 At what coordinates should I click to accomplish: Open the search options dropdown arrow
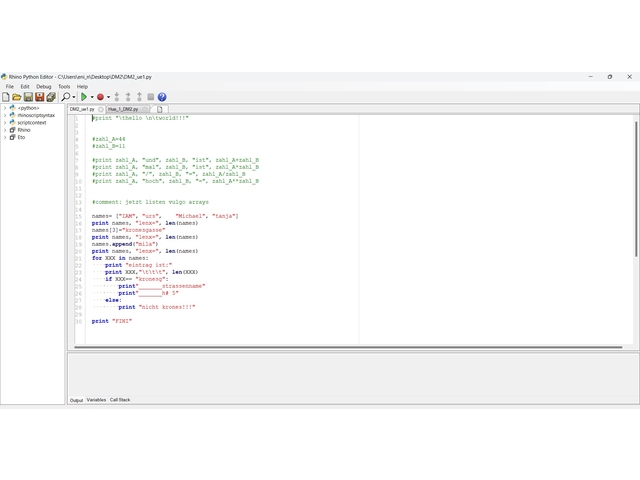[74, 97]
